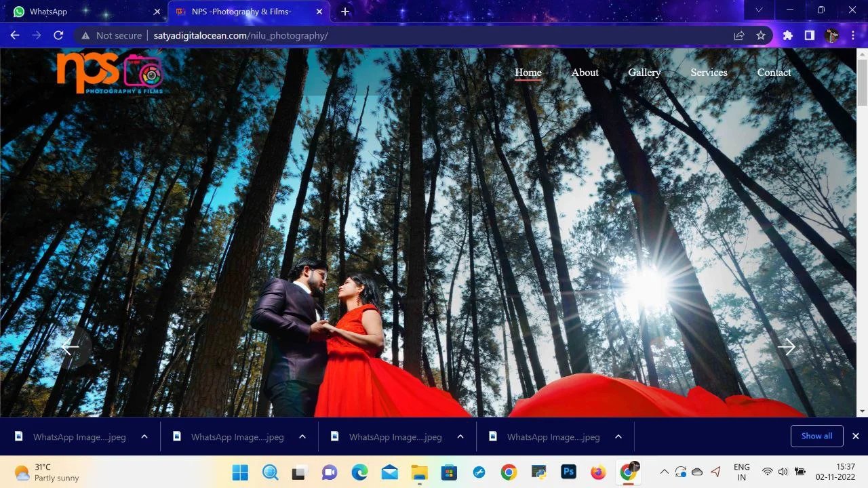Viewport: 868px width, 488px height.
Task: Expand options for the first downloaded JPEG
Action: [144, 436]
